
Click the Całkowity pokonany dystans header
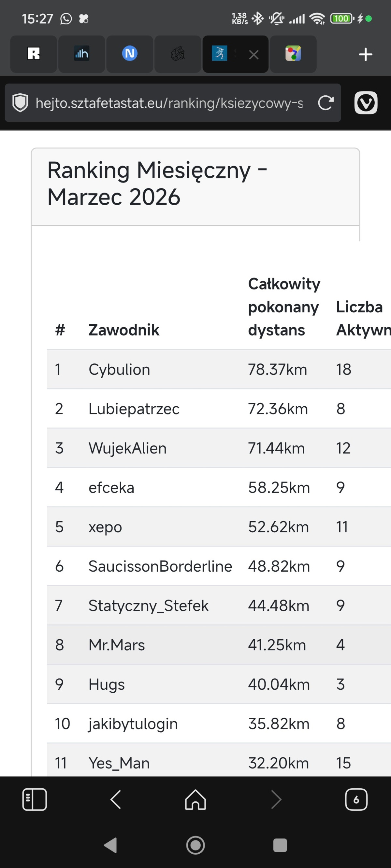pos(284,306)
